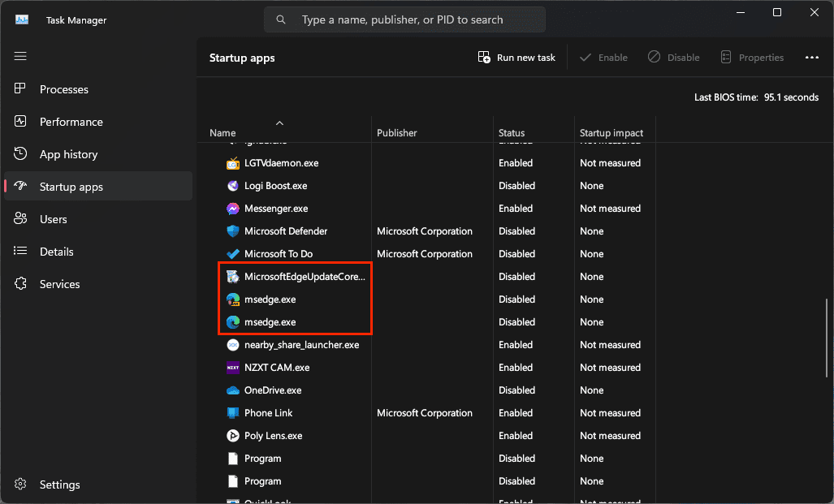834x504 pixels.
Task: Select the Messenger.exe row name
Action: coord(276,209)
